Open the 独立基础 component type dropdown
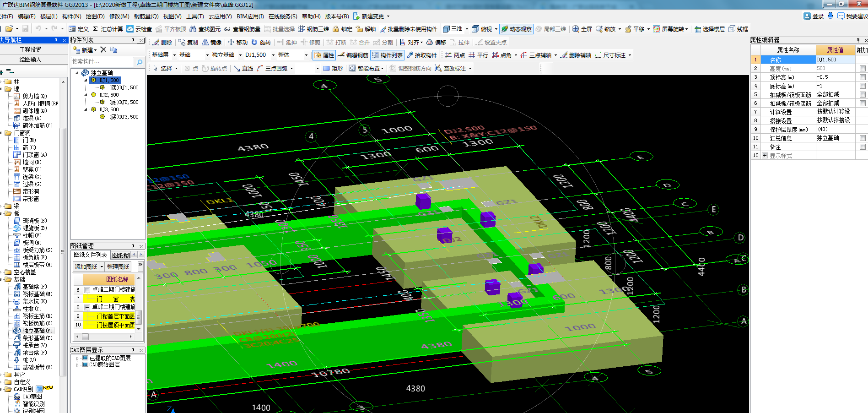The width and height of the screenshot is (868, 413). 240,55
